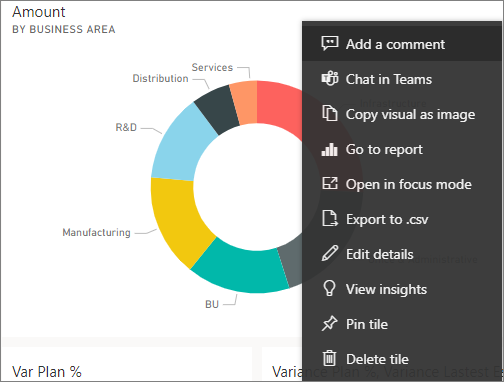Select the yellow Manufacturing donut segment
The height and width of the screenshot is (382, 504).
point(178,220)
